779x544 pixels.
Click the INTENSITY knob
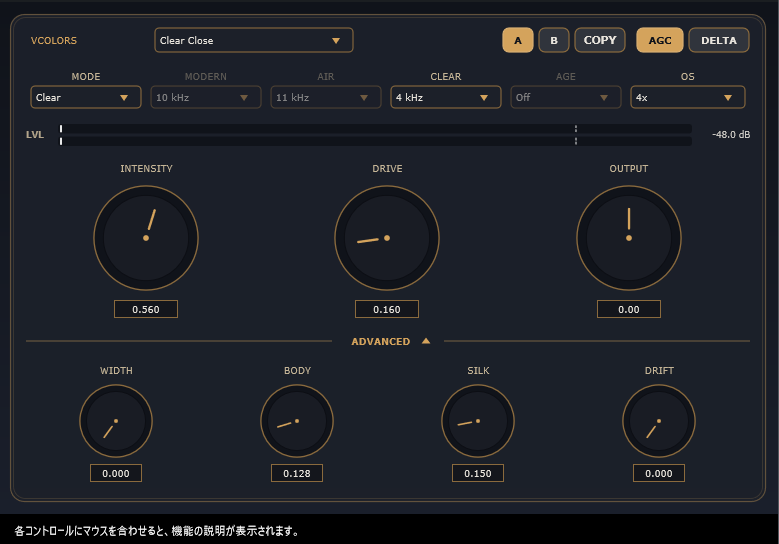pyautogui.click(x=146, y=238)
